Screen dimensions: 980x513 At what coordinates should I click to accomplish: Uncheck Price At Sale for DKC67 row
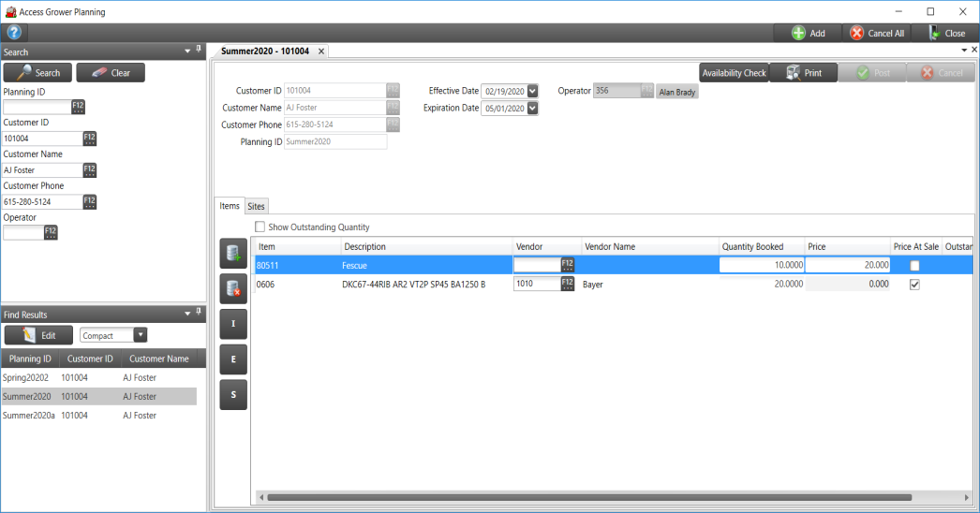pos(915,285)
